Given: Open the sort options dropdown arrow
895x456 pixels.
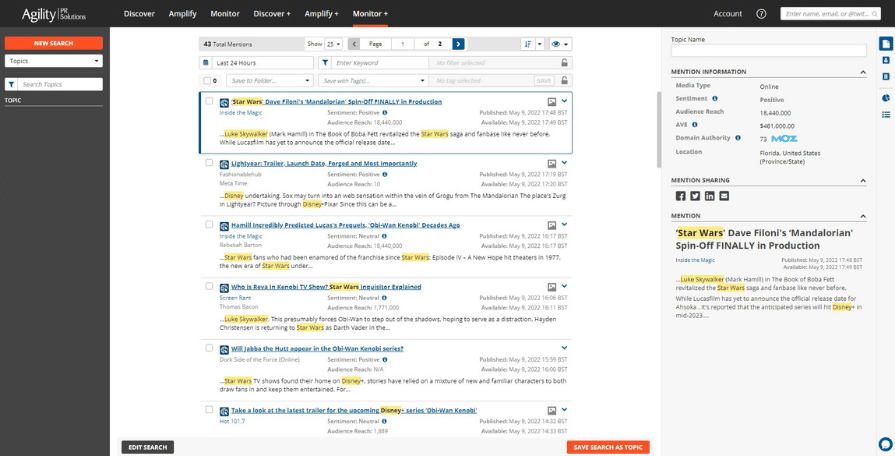Looking at the screenshot, I should tap(540, 44).
